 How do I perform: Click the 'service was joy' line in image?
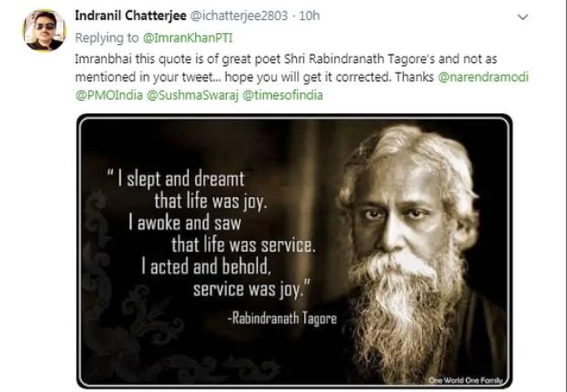(x=252, y=290)
